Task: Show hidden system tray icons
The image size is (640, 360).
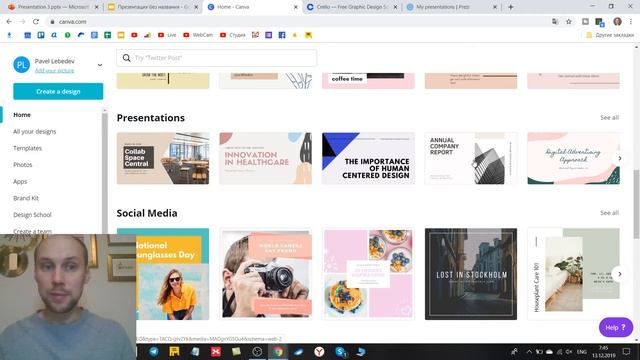Action: (529, 351)
